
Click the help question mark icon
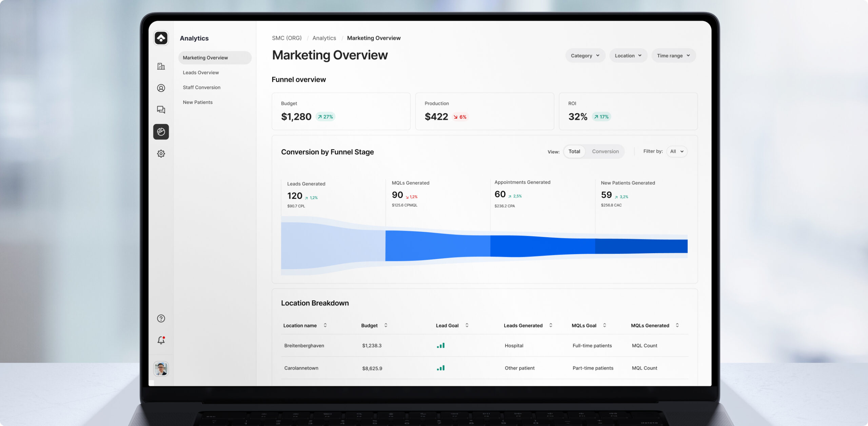[161, 319]
